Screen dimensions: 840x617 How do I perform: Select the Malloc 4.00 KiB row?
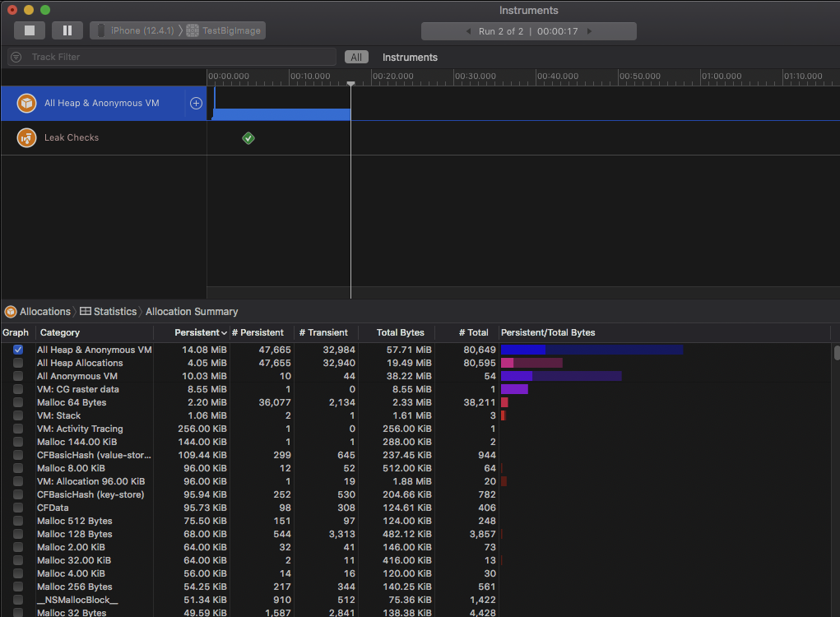[415, 573]
